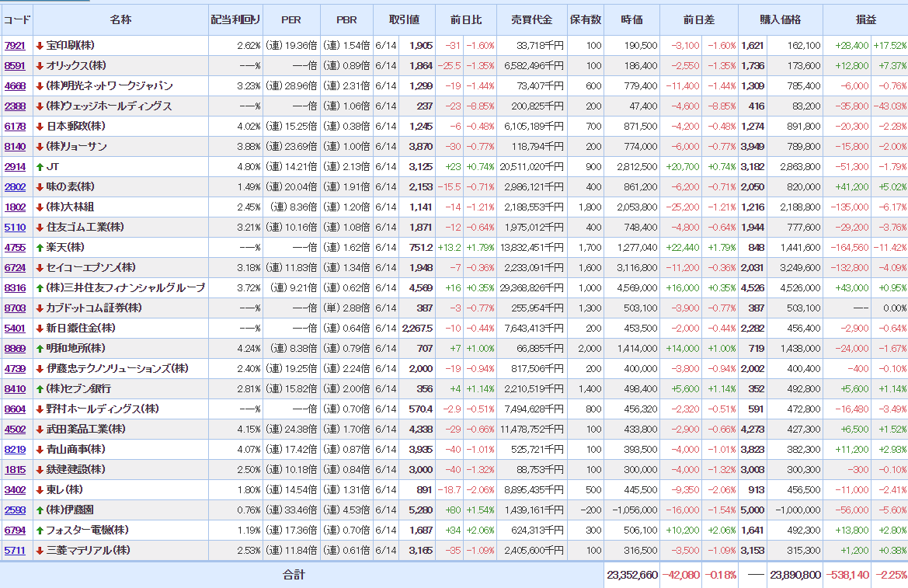Click the 損益 column header
908x588 pixels.
[865, 19]
